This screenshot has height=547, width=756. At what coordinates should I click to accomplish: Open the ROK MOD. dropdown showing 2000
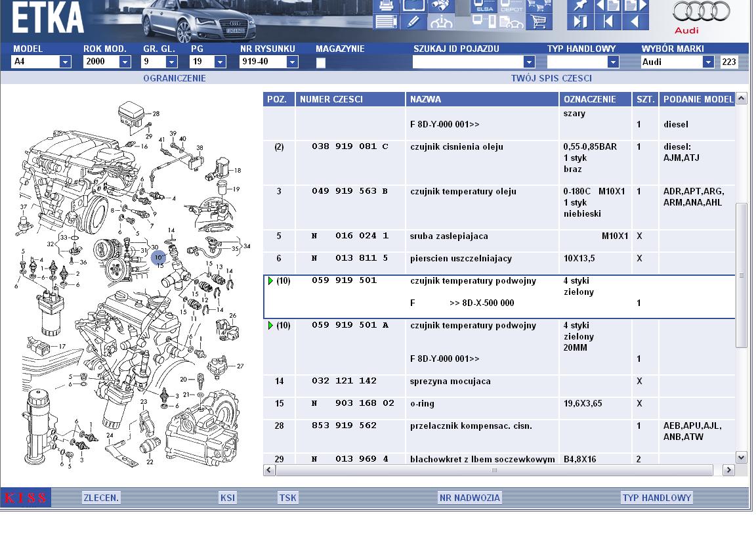pos(125,62)
